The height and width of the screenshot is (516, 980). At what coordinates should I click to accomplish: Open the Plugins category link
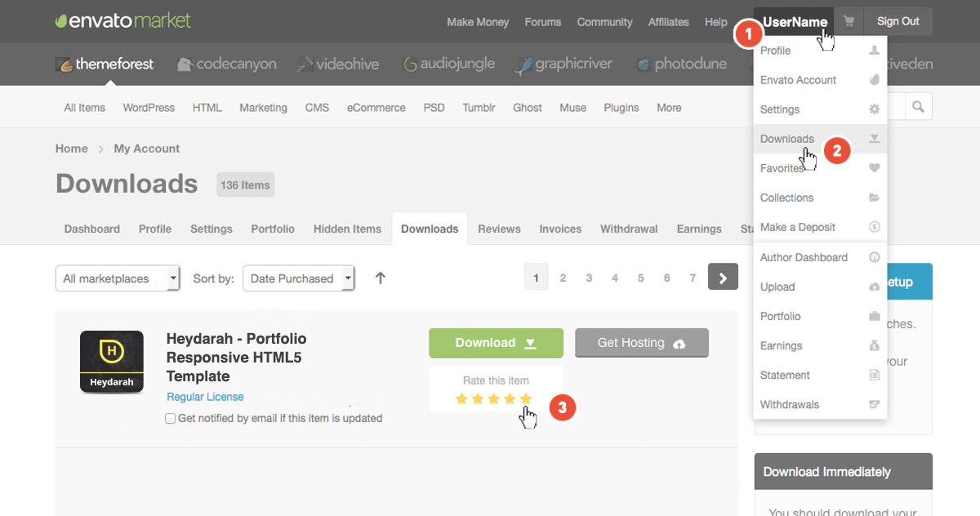pyautogui.click(x=621, y=108)
